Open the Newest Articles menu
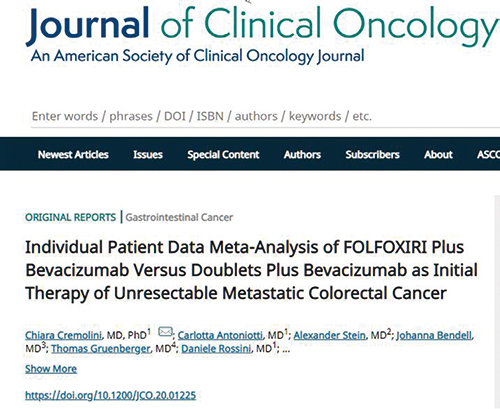The image size is (500, 409). [x=73, y=155]
